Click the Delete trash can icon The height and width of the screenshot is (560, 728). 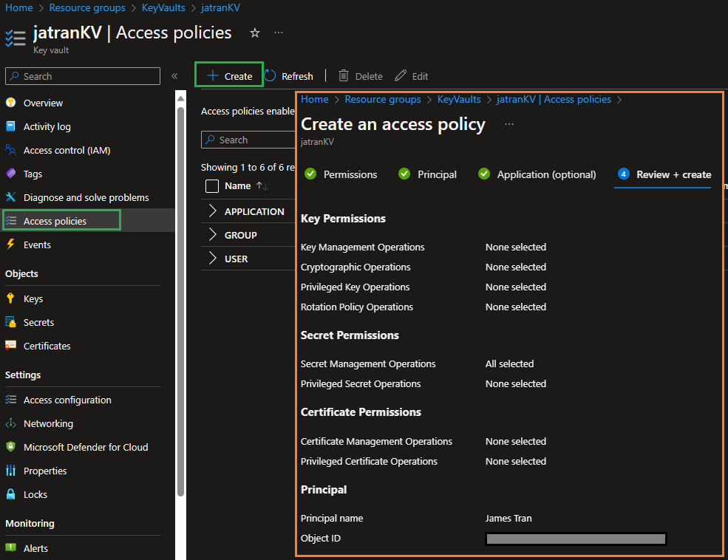pos(344,75)
